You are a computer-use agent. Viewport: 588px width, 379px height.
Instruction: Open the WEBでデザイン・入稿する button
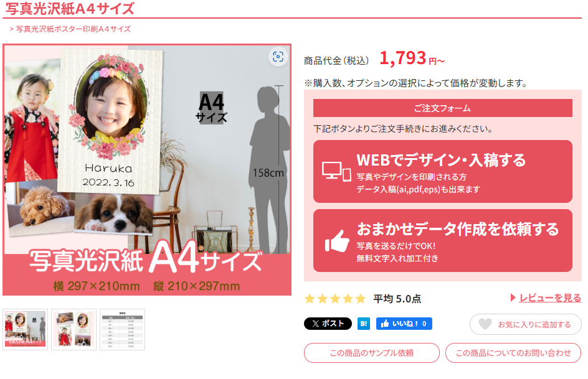(x=442, y=172)
